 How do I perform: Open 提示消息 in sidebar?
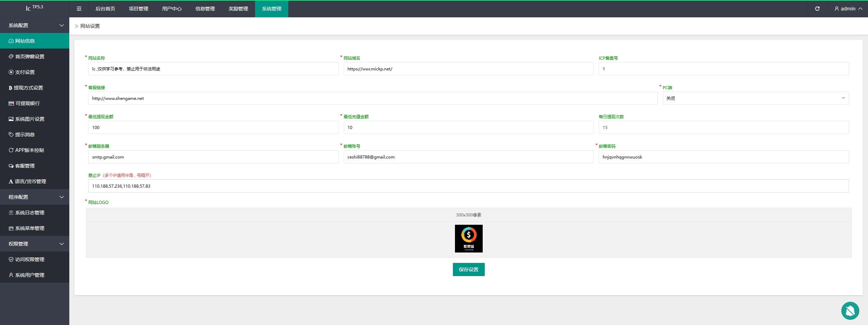click(35, 135)
